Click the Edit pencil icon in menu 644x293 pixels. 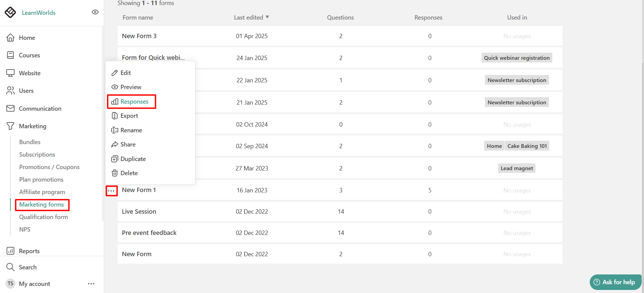pyautogui.click(x=115, y=73)
